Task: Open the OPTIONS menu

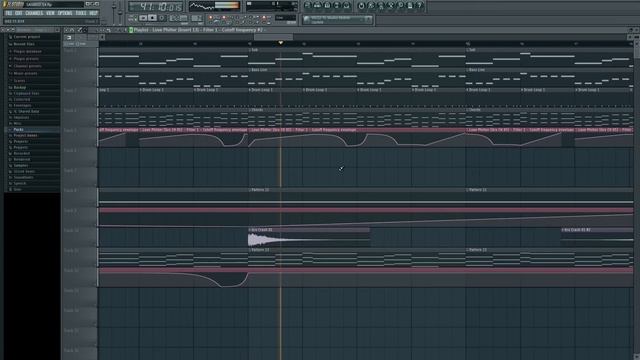Action: (65, 13)
